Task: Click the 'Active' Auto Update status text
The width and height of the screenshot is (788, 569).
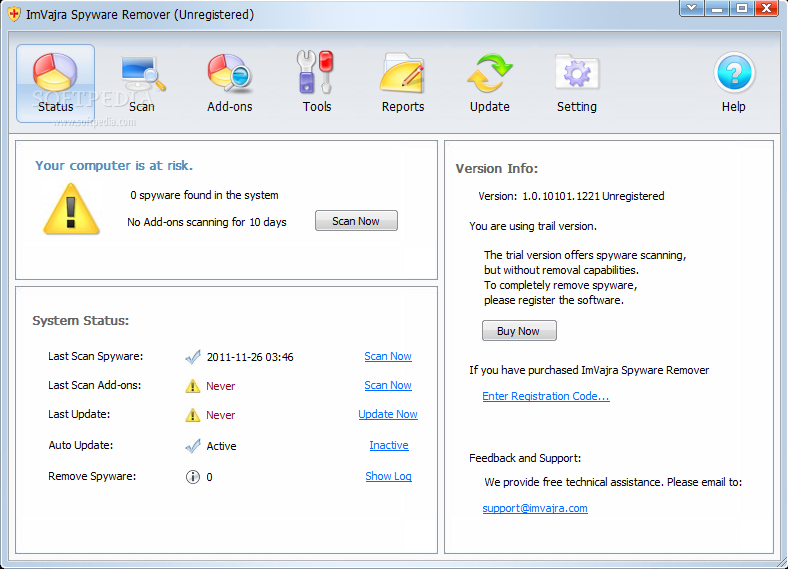Action: tap(221, 446)
